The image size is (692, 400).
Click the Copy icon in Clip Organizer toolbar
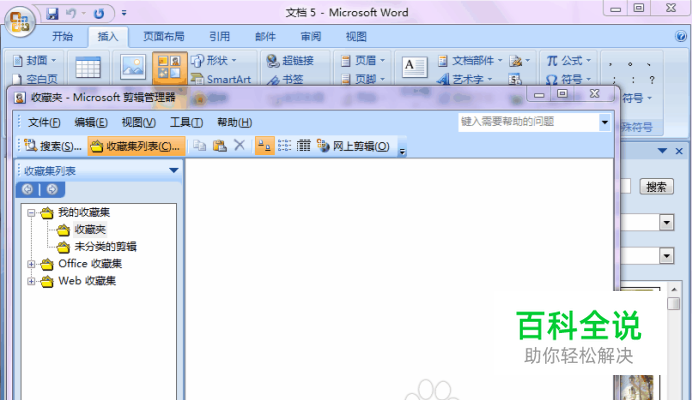click(x=199, y=146)
